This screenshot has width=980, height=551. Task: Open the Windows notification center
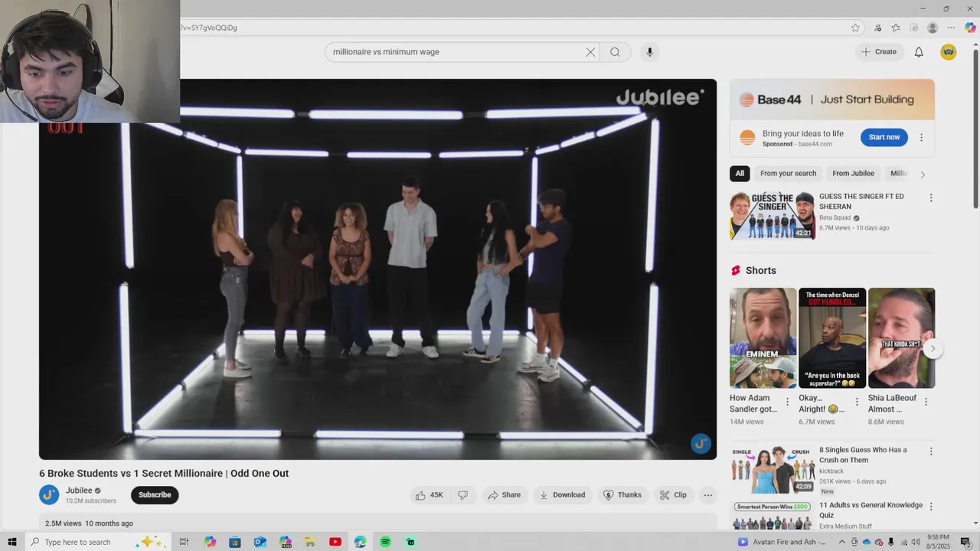pyautogui.click(x=966, y=542)
